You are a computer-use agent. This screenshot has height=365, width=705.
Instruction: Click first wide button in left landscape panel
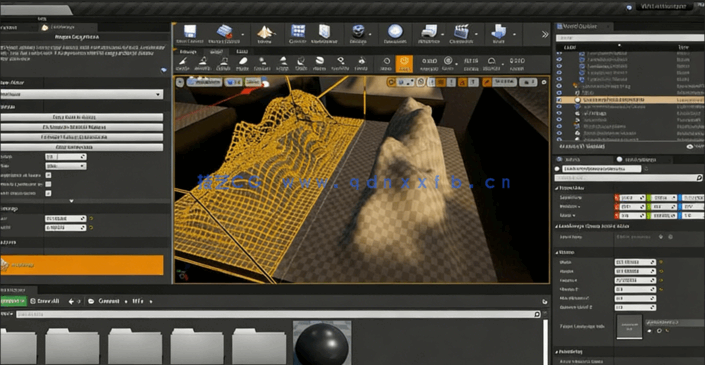81,117
